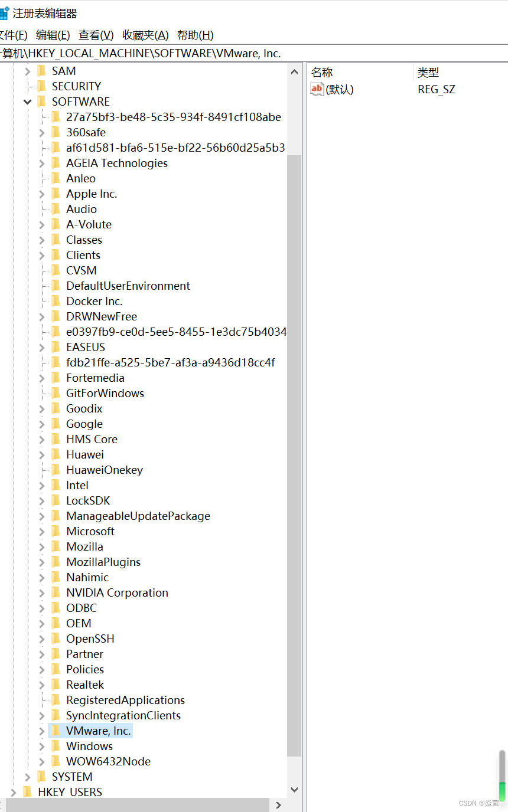Expand the VMware, Inc. key
Viewport: 508px width, 812px height.
pos(41,731)
